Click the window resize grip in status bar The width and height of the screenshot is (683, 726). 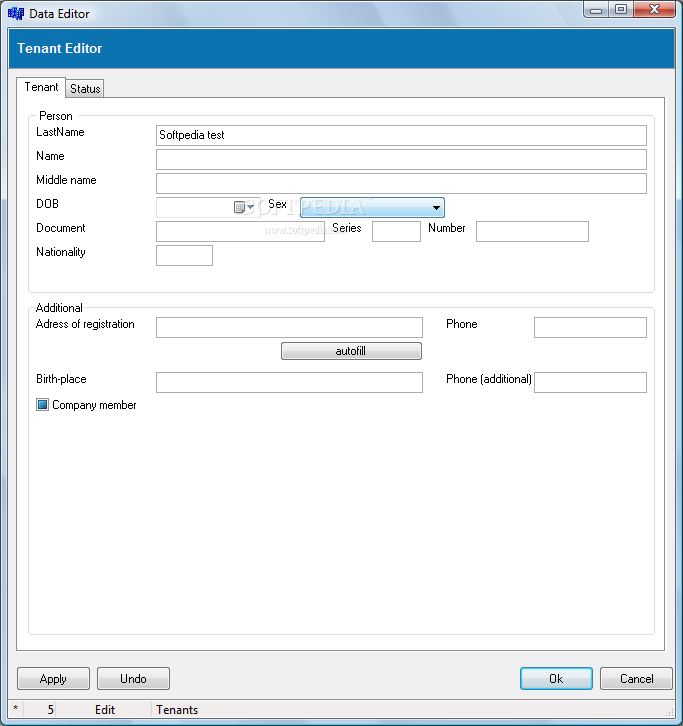coord(669,711)
